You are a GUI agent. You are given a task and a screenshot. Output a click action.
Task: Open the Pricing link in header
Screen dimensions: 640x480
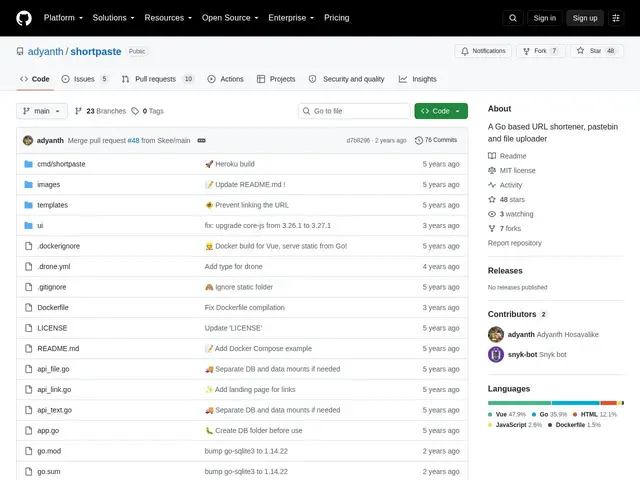click(x=336, y=18)
